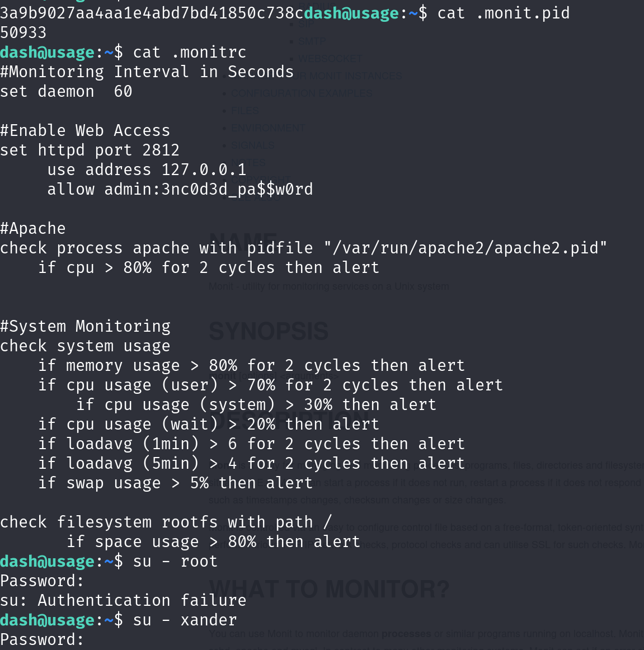644x650 pixels.
Task: Open the CONFIGURATION EXAMPLES background link
Action: [x=302, y=93]
